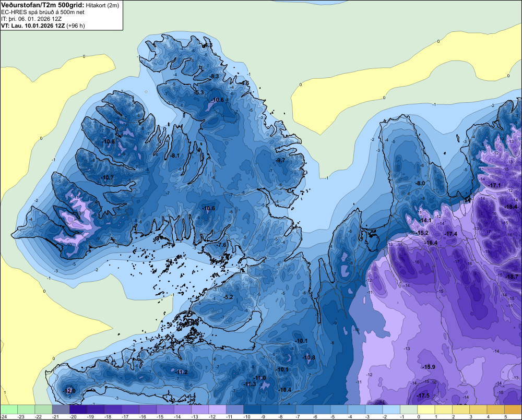Click the -18.7 temperature label
Viewport: 522px width, 420px height.
pyautogui.click(x=512, y=277)
